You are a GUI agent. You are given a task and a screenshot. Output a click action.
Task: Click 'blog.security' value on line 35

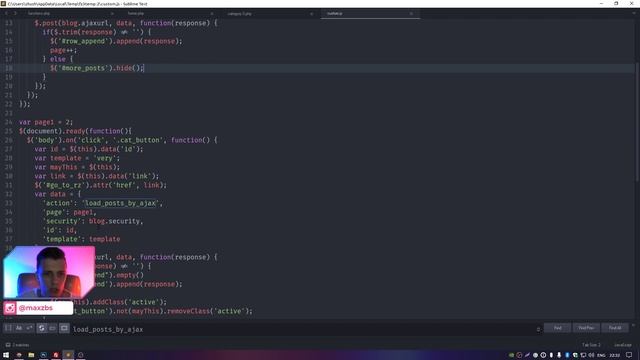115,221
